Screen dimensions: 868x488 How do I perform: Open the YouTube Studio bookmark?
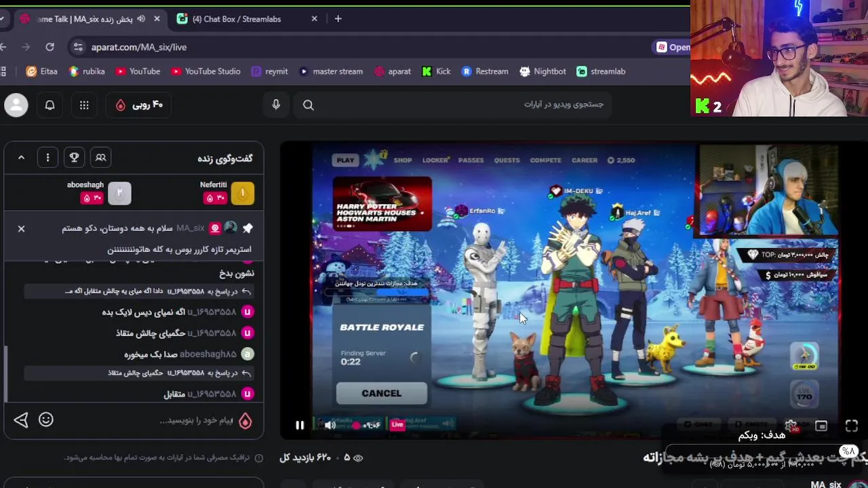(x=205, y=71)
